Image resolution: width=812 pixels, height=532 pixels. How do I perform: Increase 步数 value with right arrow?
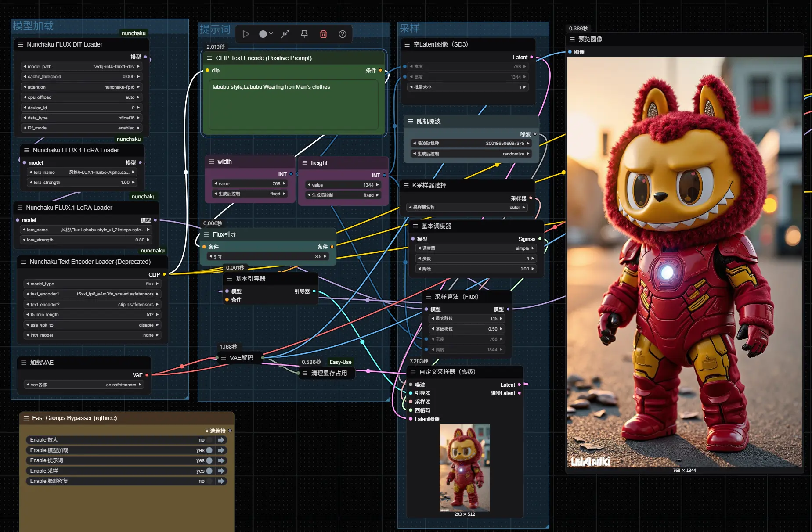(533, 259)
